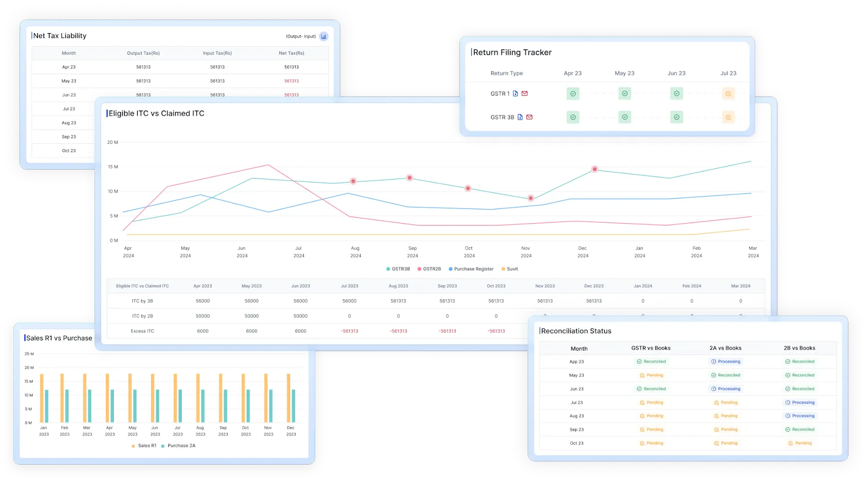Click the ITC by 2B row label

(142, 316)
